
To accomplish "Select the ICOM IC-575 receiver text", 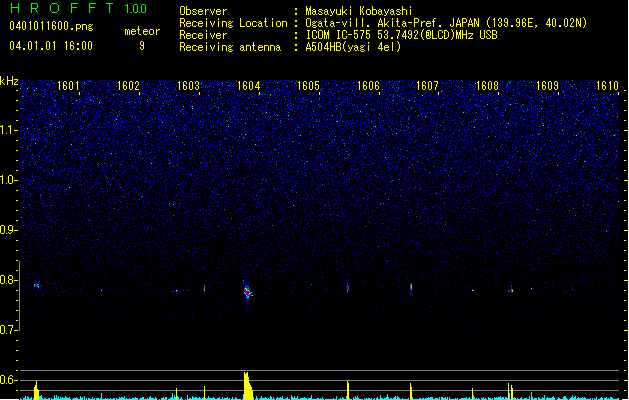I will (401, 35).
